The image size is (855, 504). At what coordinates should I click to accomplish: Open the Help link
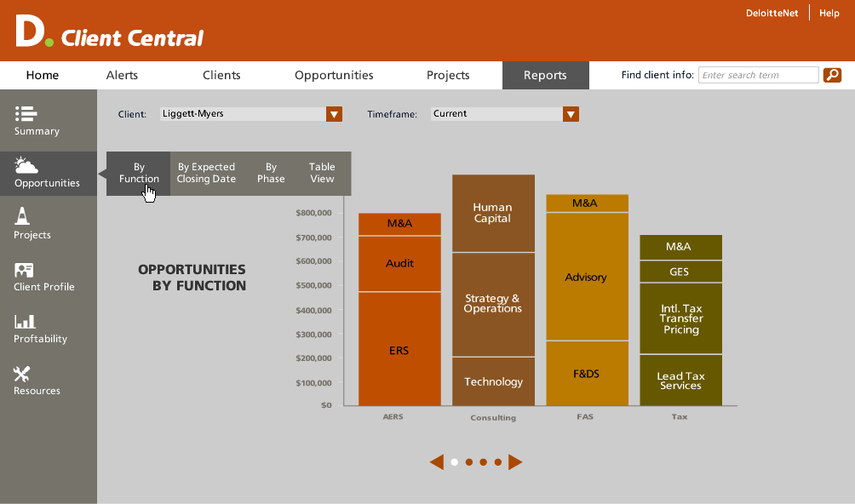[829, 13]
